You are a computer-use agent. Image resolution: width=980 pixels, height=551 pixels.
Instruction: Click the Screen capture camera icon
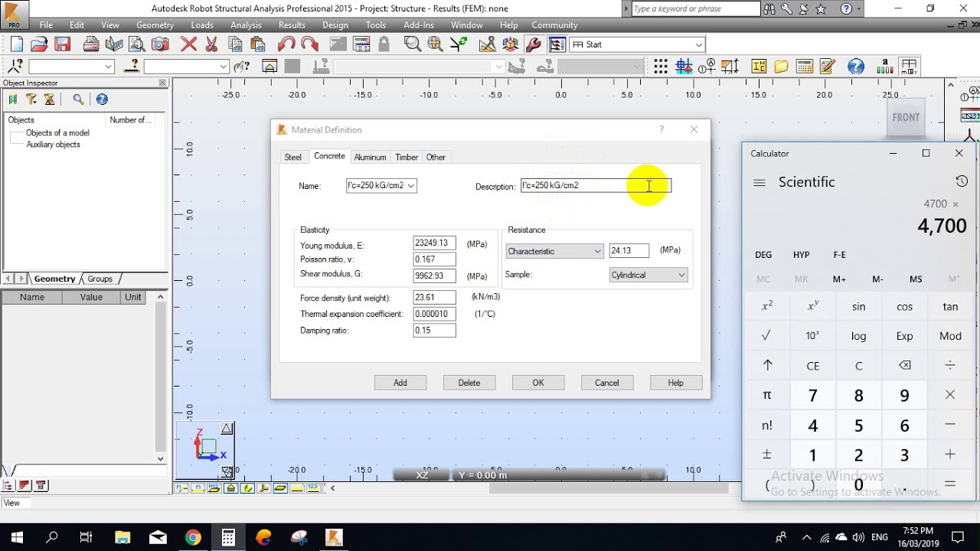(x=160, y=44)
